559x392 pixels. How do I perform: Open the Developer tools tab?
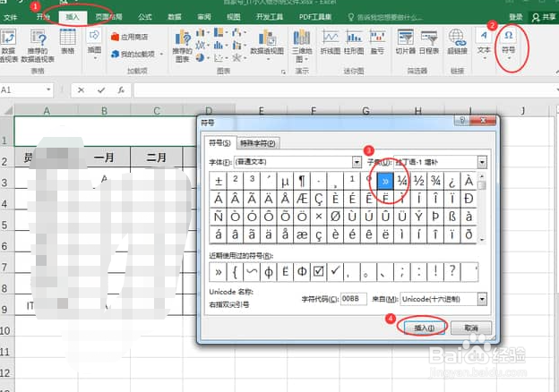coord(270,17)
